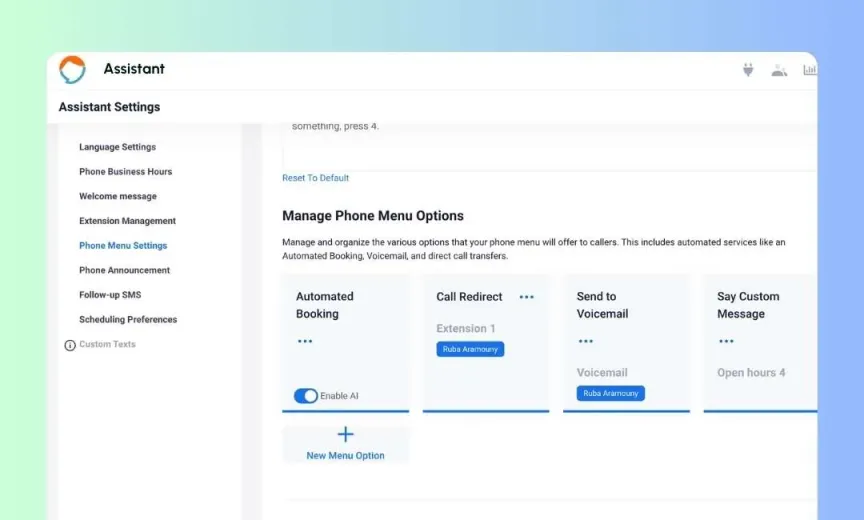Toggle the Enable AI switch
The width and height of the screenshot is (864, 520).
[306, 396]
